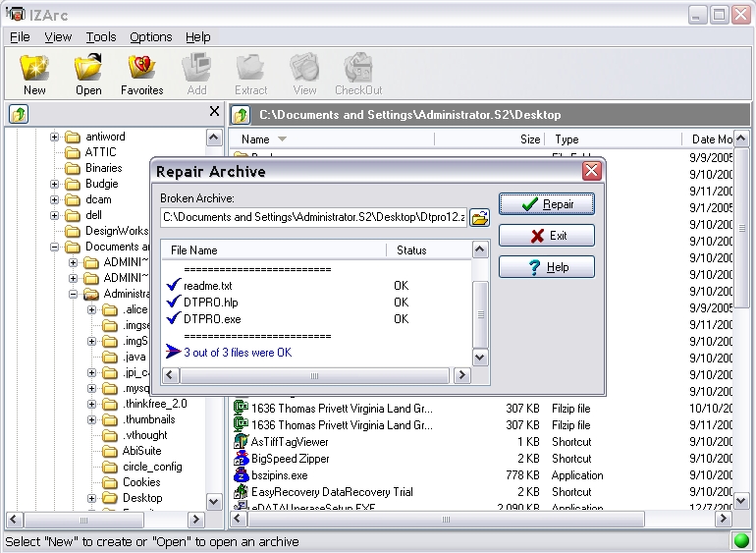Click the up-folder icon in tree panel

(x=19, y=114)
